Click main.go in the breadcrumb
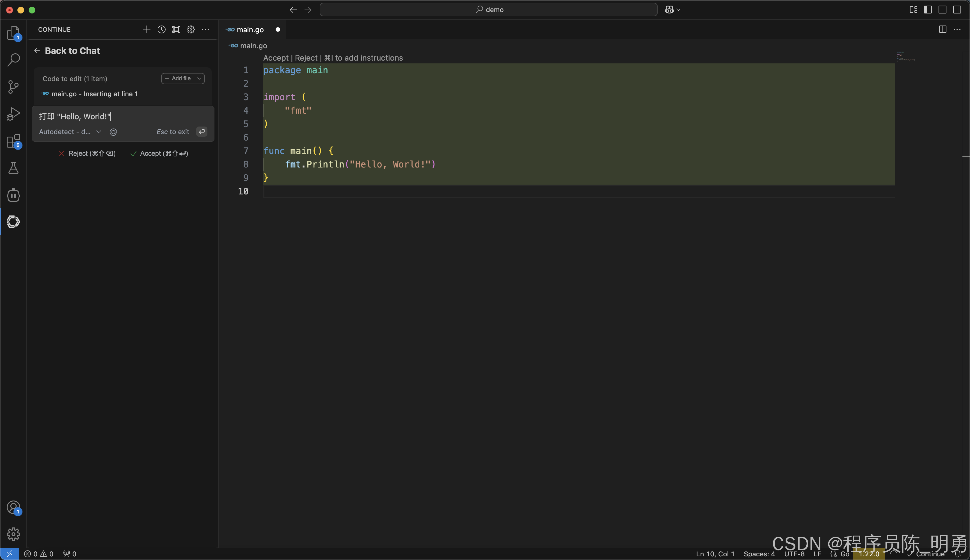The height and width of the screenshot is (560, 970). 253,46
